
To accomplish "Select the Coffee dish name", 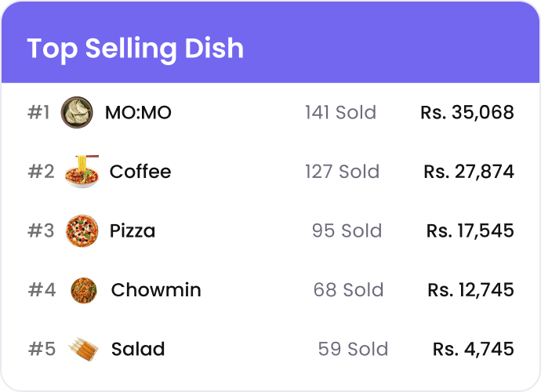I will pyautogui.click(x=140, y=172).
